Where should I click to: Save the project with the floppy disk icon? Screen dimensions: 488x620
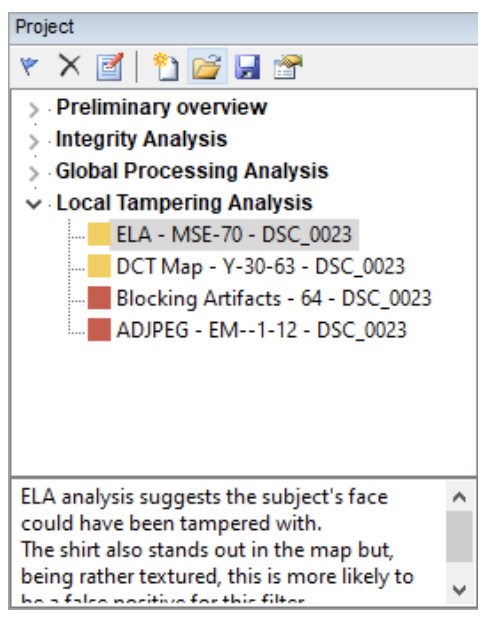point(248,66)
